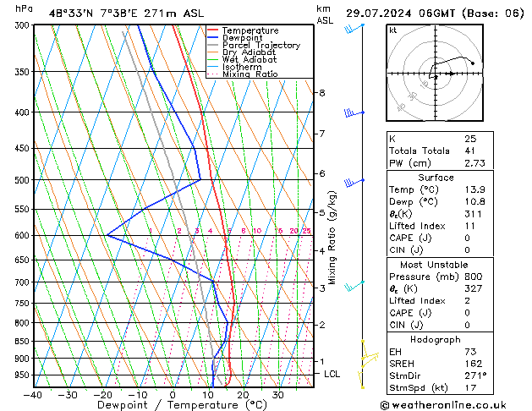Image resolution: width=532 pixels, height=411 pixels.
Task: Click the 'EH' value 73
Action: coord(470,352)
